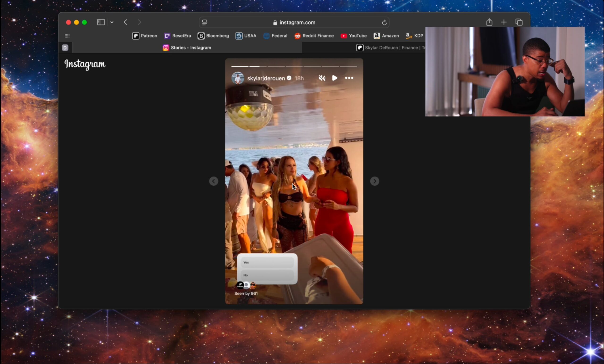Click the Instagram logo
The width and height of the screenshot is (604, 364).
pyautogui.click(x=85, y=64)
